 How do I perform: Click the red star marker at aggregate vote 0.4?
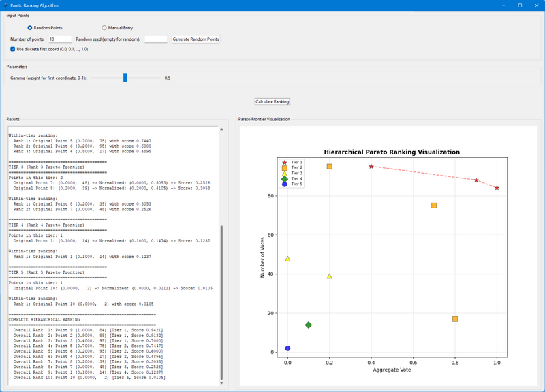pyautogui.click(x=371, y=167)
